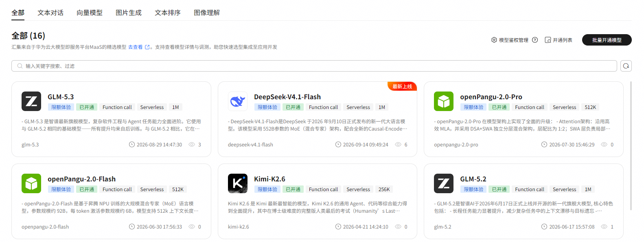Click the model id glm-5.3
This screenshot has width=644, height=242.
click(30, 144)
